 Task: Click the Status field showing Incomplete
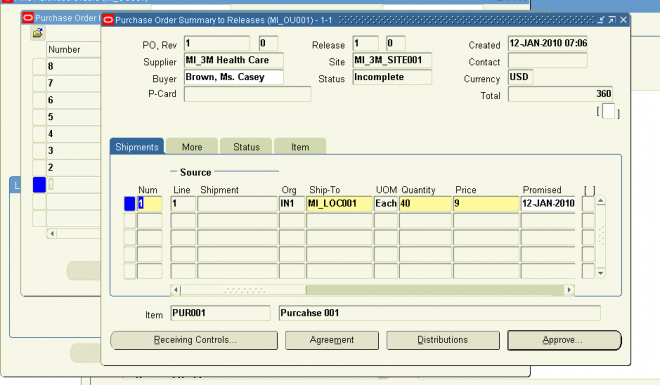pos(392,77)
